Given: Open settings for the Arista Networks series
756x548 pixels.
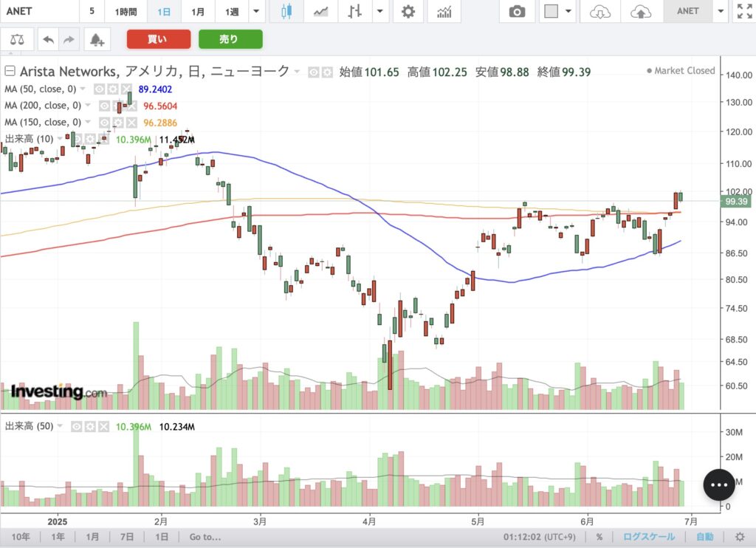Looking at the screenshot, I should tap(327, 72).
